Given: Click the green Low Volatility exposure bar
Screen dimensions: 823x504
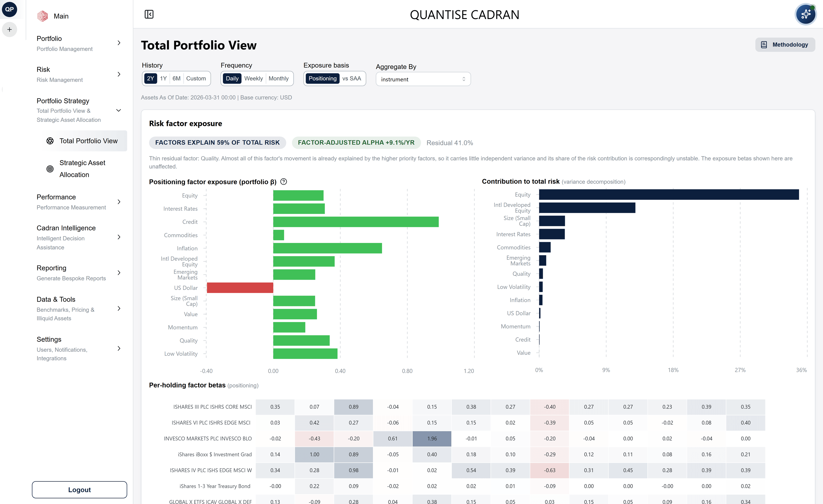Looking at the screenshot, I should pyautogui.click(x=305, y=354).
